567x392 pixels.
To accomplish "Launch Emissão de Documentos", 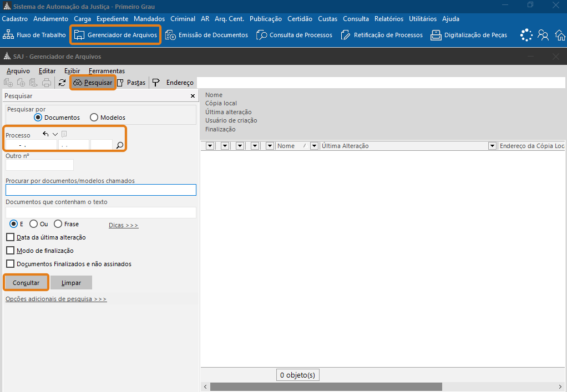I will pyautogui.click(x=206, y=35).
